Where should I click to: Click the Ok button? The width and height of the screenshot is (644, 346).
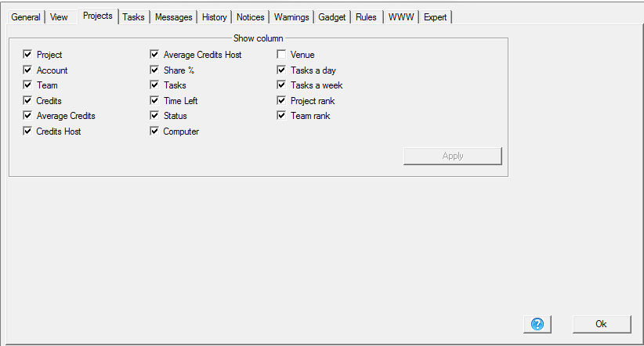click(x=602, y=324)
